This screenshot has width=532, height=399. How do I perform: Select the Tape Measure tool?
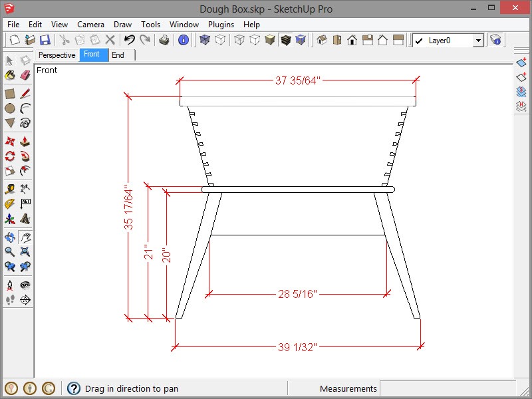(10, 189)
